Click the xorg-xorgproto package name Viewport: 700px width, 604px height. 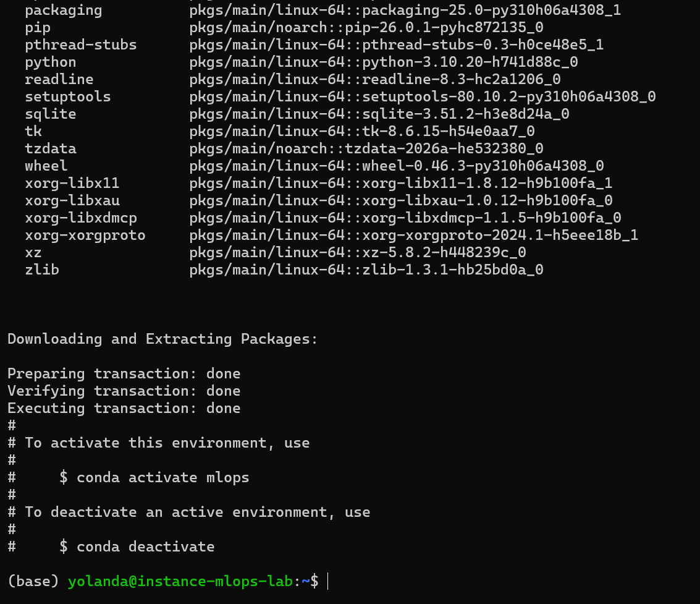[85, 235]
